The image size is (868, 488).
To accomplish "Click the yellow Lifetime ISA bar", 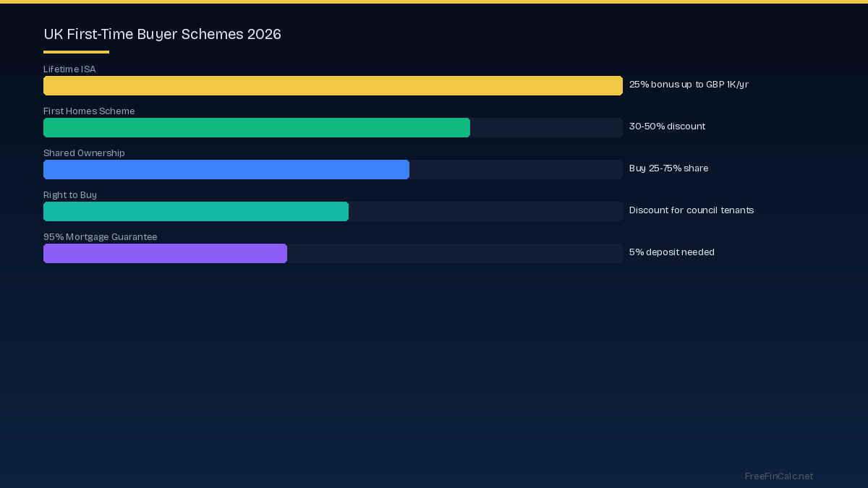I will (x=333, y=85).
